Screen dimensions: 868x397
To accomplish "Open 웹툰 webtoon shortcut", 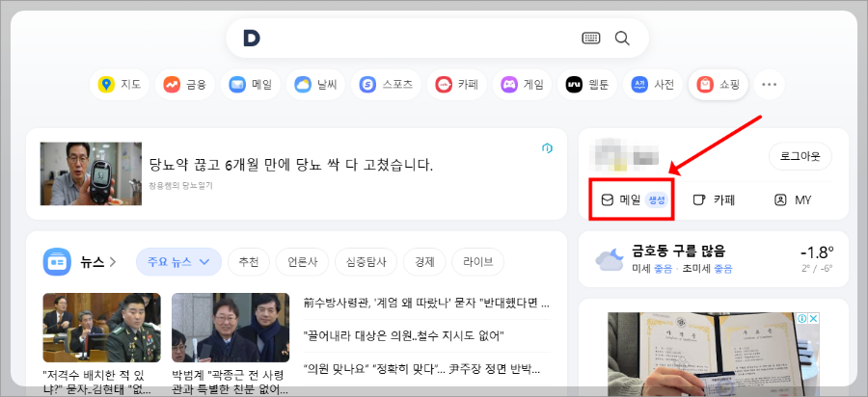I will coord(587,85).
